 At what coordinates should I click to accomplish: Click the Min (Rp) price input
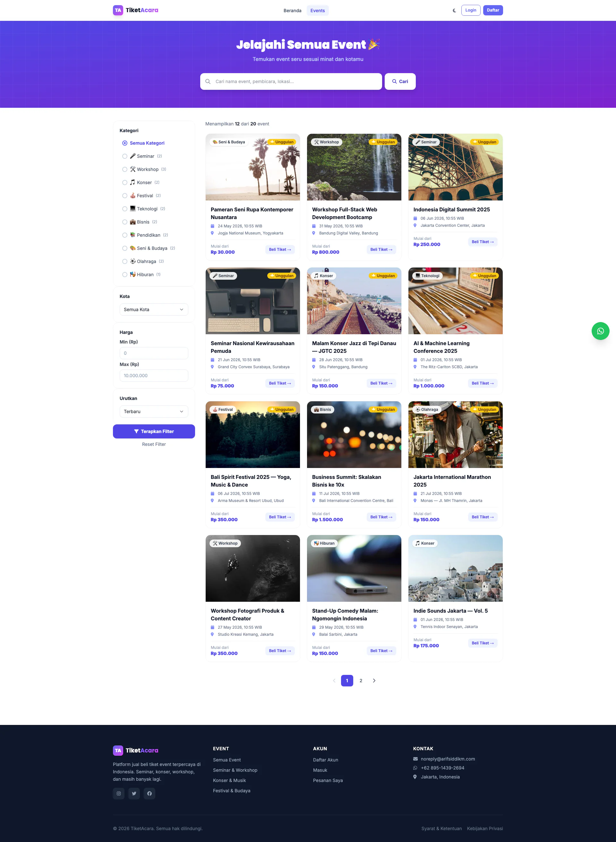[x=154, y=353]
